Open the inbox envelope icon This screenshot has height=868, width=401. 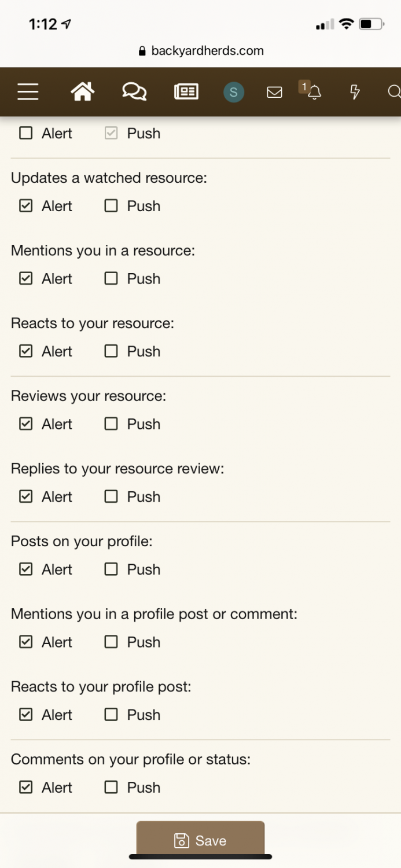[274, 92]
